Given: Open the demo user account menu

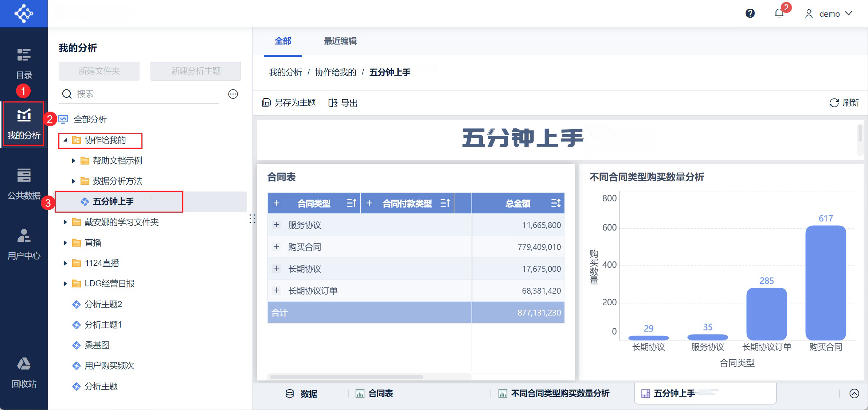Looking at the screenshot, I should tap(829, 14).
